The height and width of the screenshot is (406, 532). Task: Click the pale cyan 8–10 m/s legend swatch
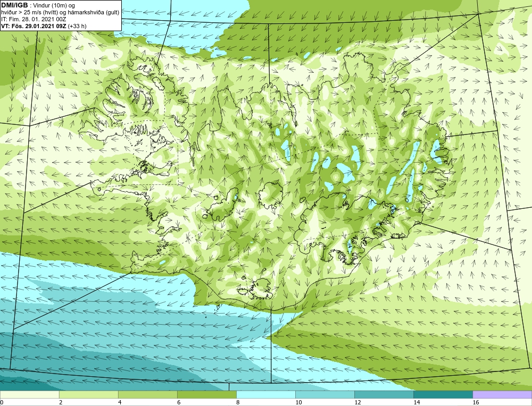pyautogui.click(x=265, y=394)
